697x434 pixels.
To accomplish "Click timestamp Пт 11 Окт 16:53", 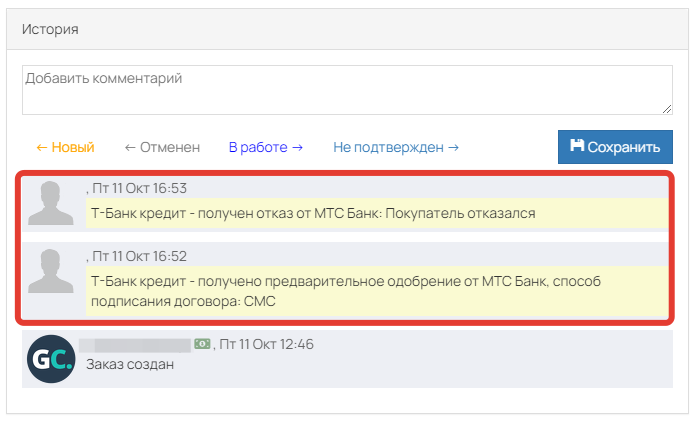I will tap(140, 188).
